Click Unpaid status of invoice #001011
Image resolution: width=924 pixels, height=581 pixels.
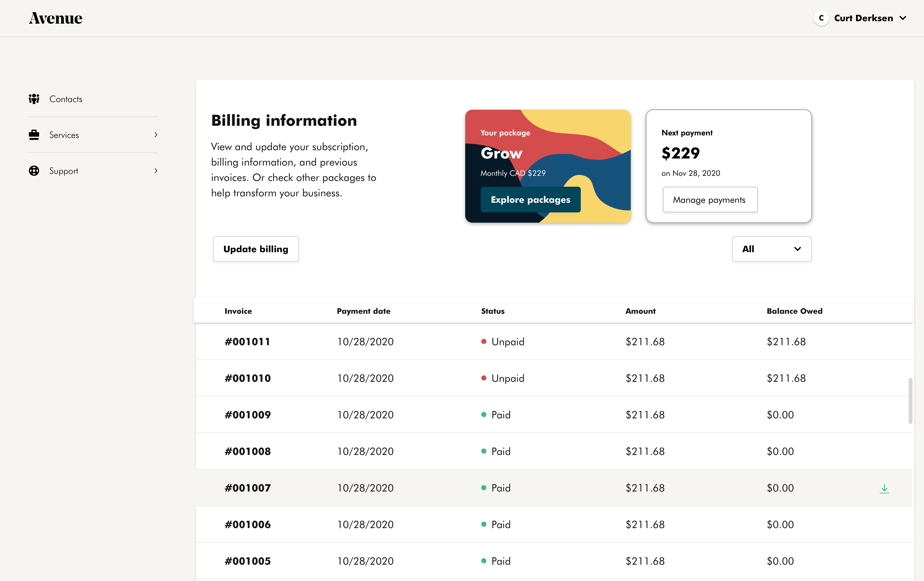(x=503, y=342)
